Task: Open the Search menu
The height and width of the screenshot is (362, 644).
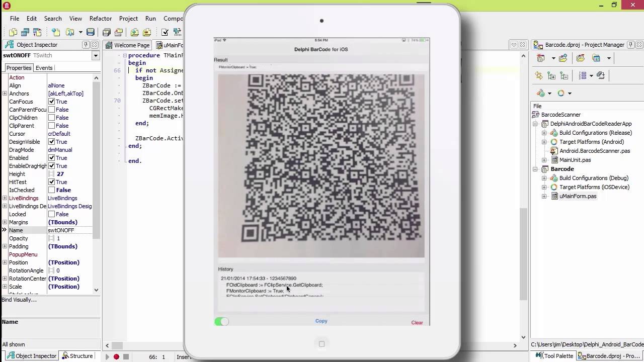Action: tap(53, 19)
